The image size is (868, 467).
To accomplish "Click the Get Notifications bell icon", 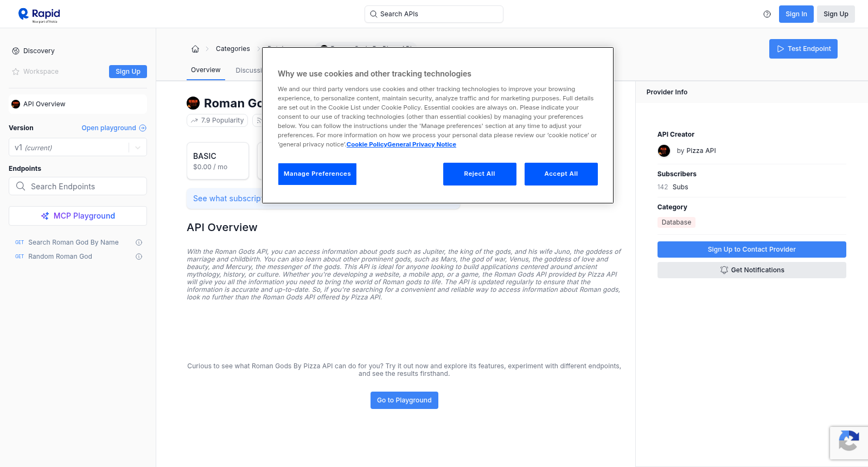I will pos(724,270).
